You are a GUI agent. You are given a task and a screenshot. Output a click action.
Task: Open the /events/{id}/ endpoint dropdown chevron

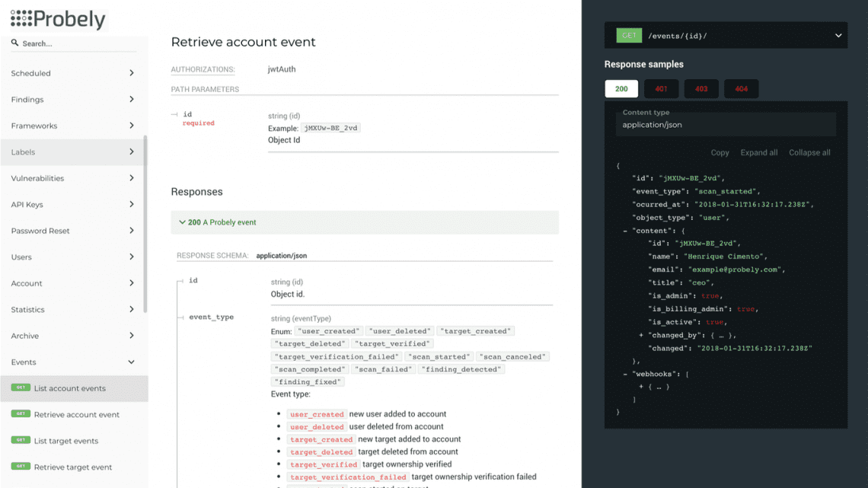tap(838, 36)
